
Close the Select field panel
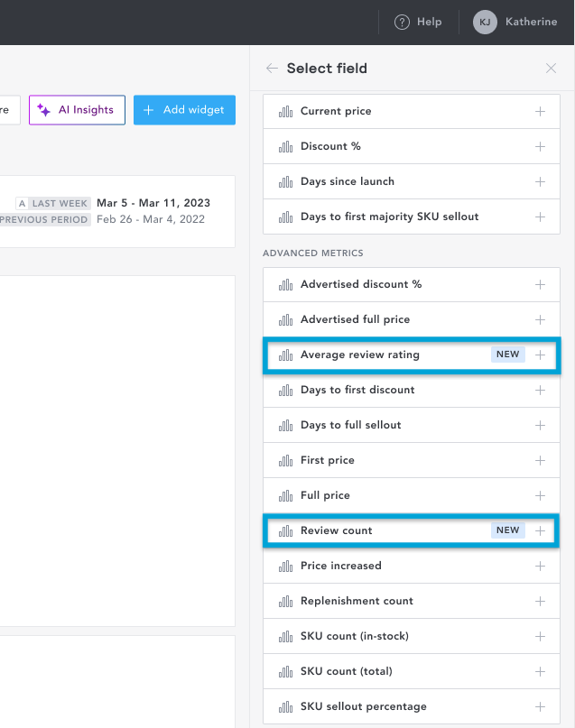click(551, 69)
